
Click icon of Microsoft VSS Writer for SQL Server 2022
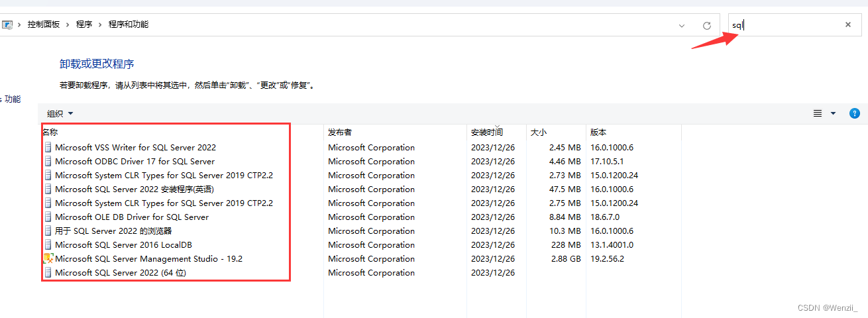[x=48, y=147]
